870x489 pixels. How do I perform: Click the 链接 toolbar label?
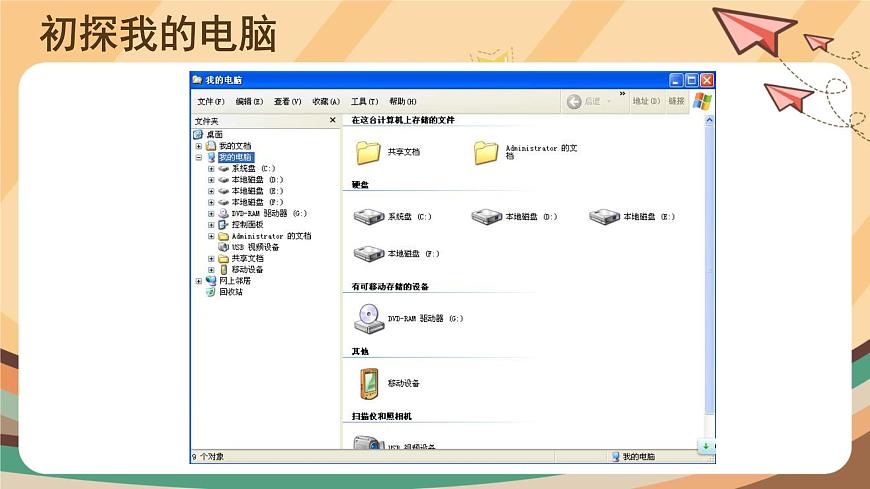pos(676,101)
